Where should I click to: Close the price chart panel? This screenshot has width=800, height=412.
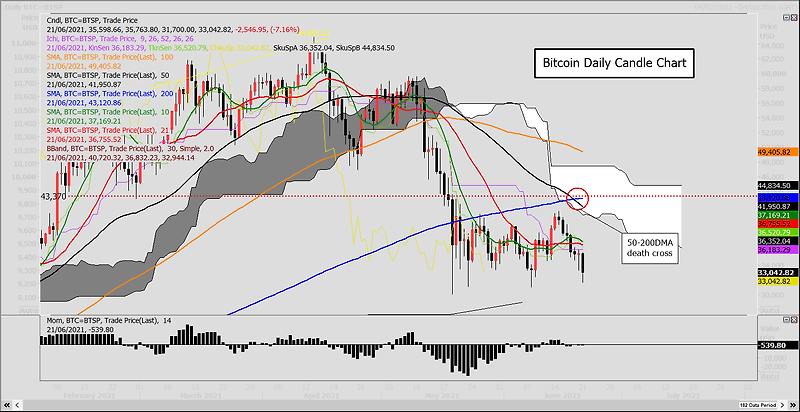point(793,17)
